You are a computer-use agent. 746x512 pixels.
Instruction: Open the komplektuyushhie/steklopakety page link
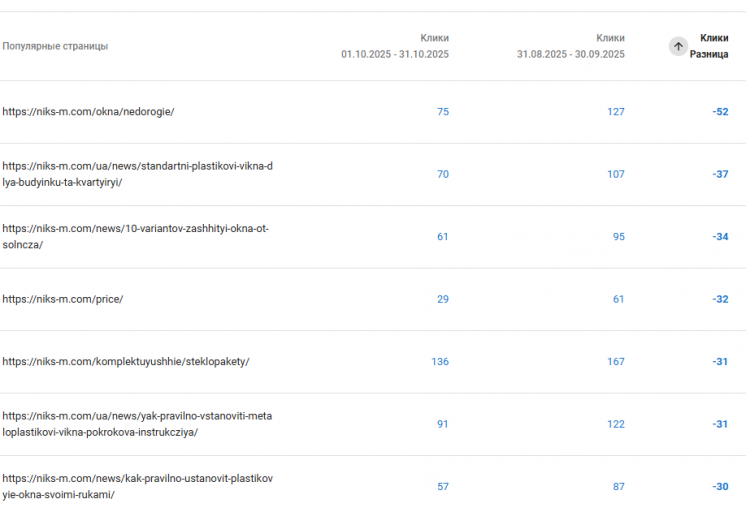tap(126, 361)
